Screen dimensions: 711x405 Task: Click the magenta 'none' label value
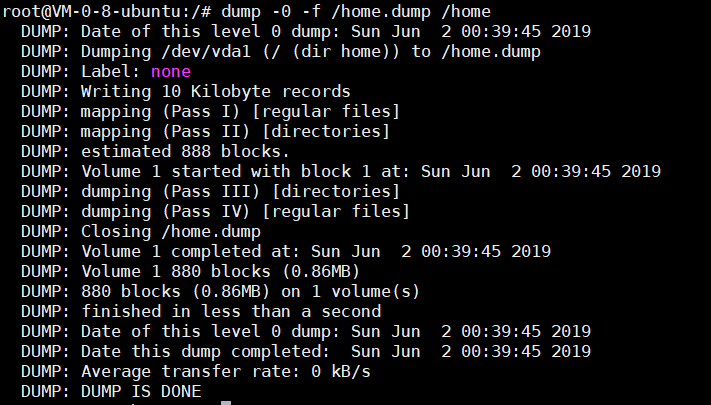(x=171, y=71)
